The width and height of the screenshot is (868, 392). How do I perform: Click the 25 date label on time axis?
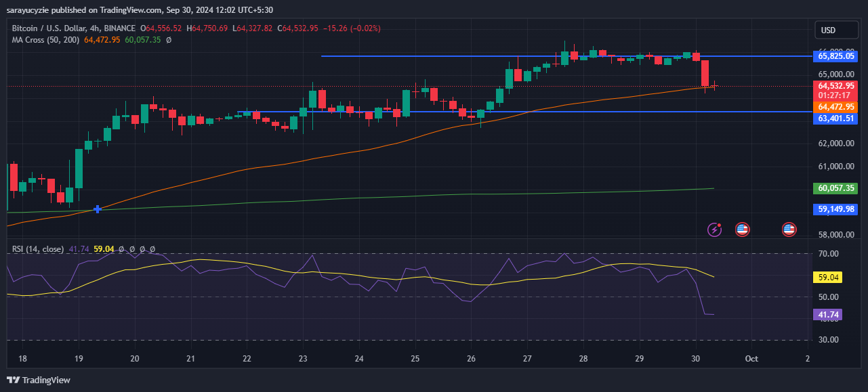coord(415,358)
